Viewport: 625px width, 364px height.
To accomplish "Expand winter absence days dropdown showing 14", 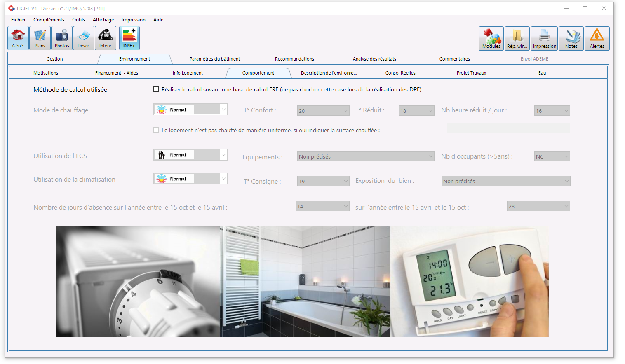I will pyautogui.click(x=323, y=206).
